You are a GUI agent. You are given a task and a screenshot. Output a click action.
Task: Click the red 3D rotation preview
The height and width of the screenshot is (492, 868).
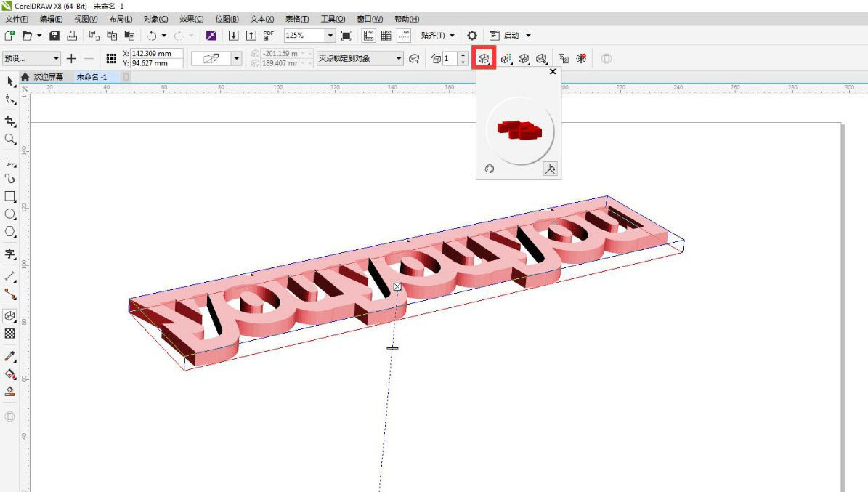pos(519,130)
